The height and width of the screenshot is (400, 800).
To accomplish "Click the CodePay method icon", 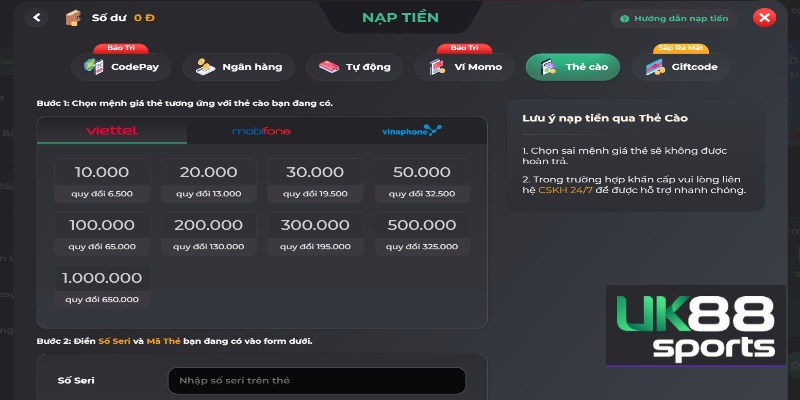I will coord(97,67).
